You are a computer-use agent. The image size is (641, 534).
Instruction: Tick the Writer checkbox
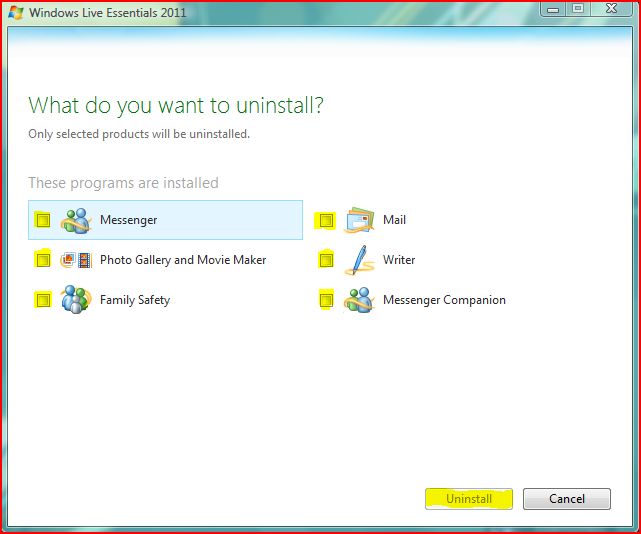coord(326,260)
